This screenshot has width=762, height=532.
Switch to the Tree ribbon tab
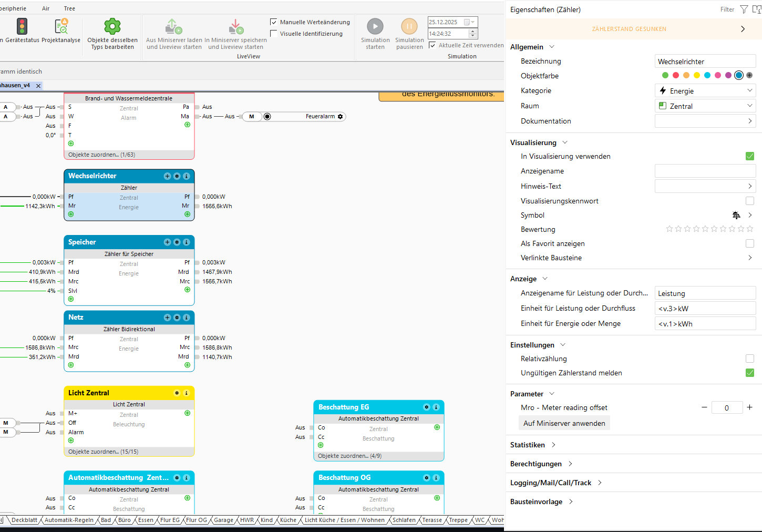pyautogui.click(x=69, y=8)
